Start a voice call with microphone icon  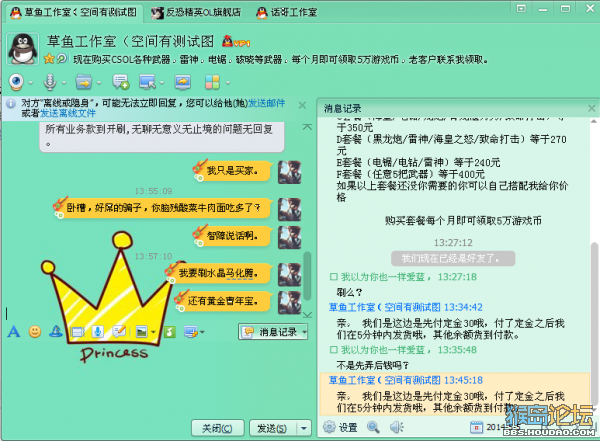pyautogui.click(x=50, y=82)
